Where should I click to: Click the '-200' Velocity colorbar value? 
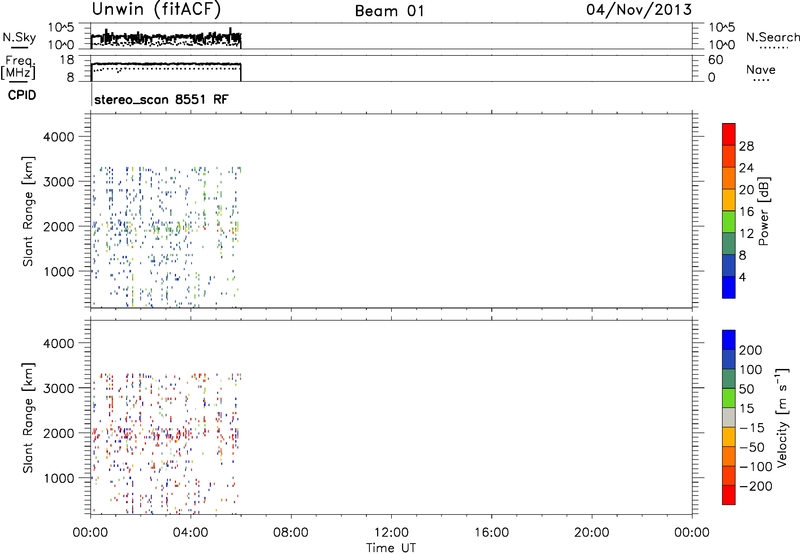click(x=756, y=486)
